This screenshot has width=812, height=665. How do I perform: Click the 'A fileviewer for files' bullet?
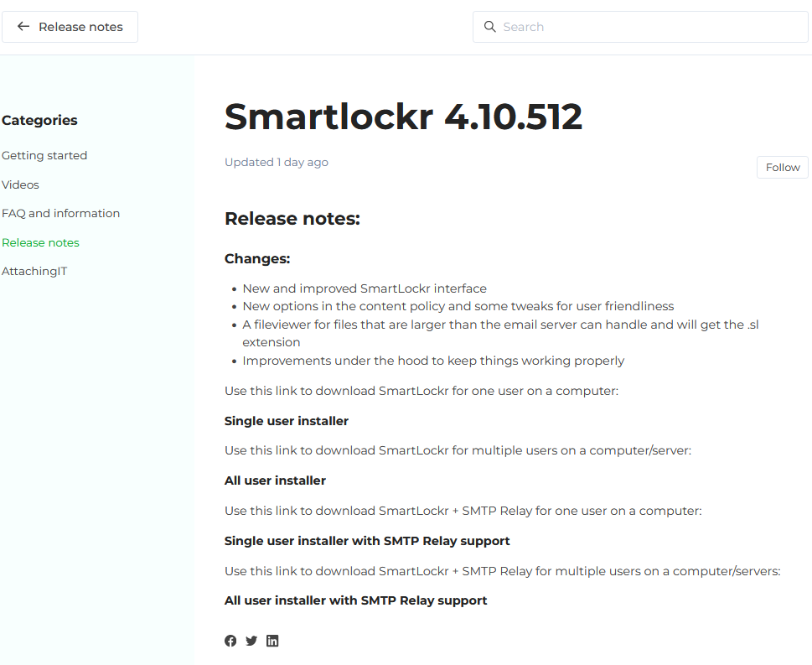click(500, 333)
